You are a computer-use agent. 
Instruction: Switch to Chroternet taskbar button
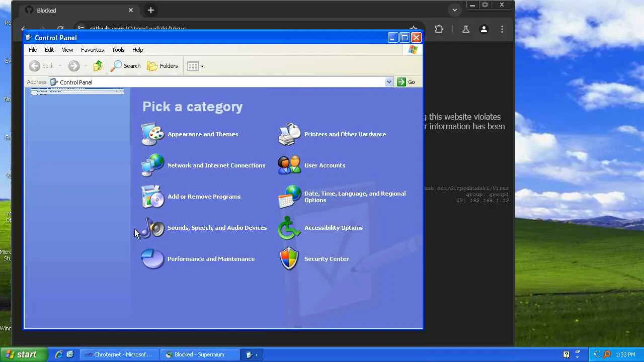tap(119, 354)
